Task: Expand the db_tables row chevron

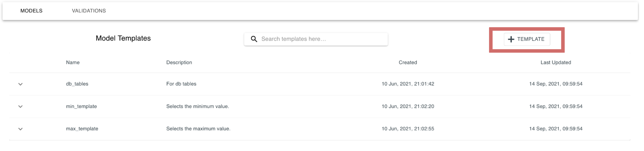Action: 21,84
